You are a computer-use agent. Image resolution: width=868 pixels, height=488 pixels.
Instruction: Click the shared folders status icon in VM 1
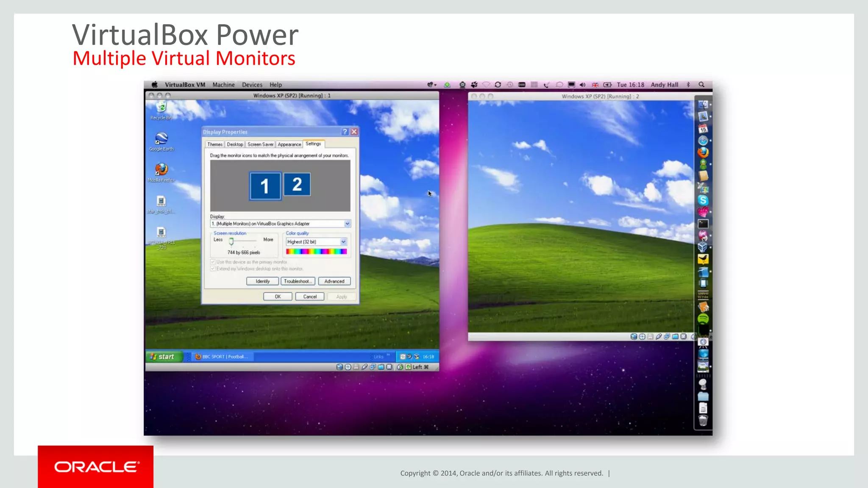(x=381, y=367)
